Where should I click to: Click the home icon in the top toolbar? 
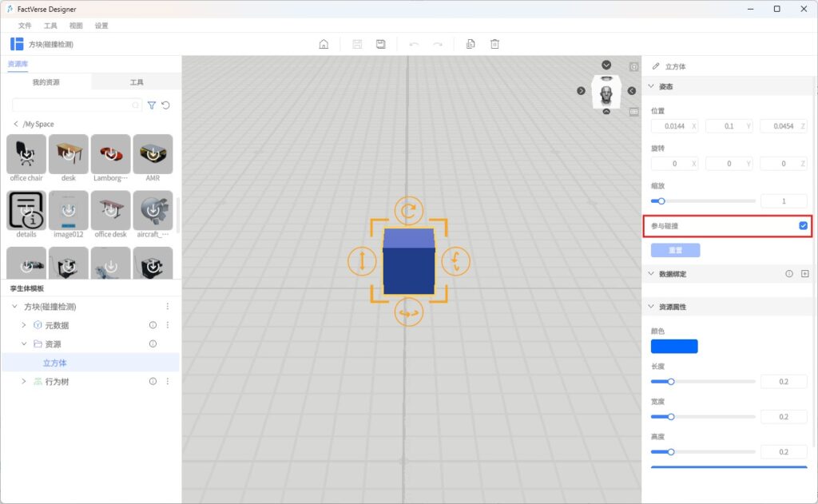[x=324, y=44]
